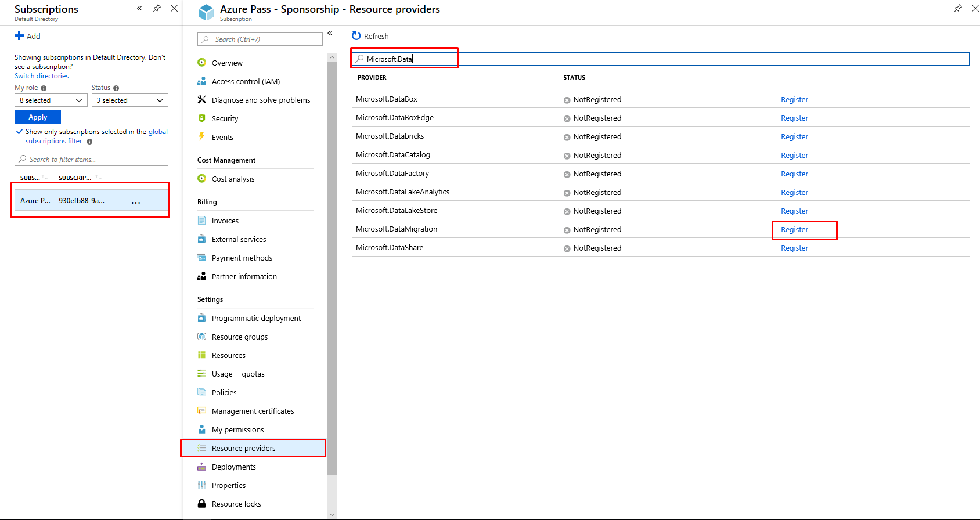Click the PROVIDER column header
Screen dimensions: 980x520
point(372,77)
